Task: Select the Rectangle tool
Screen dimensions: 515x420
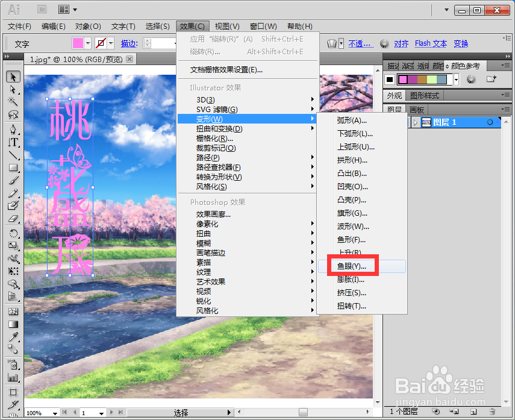Action: pyautogui.click(x=13, y=168)
